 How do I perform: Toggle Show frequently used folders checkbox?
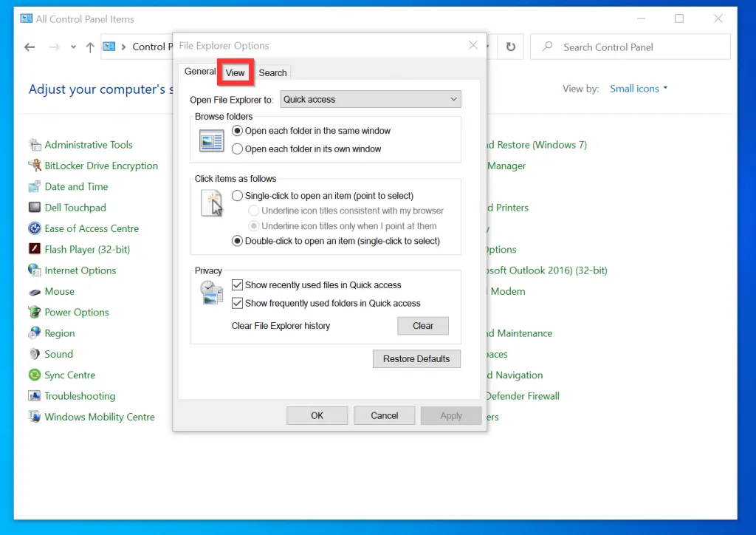point(237,303)
